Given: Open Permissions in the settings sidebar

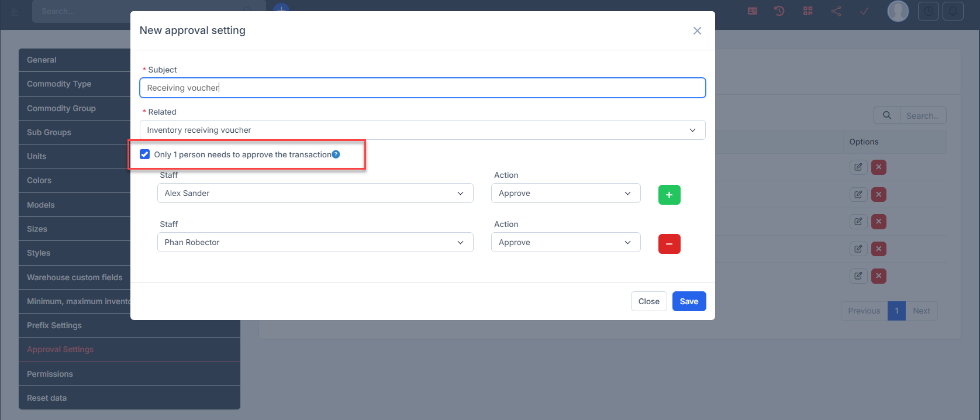Looking at the screenshot, I should [x=50, y=374].
